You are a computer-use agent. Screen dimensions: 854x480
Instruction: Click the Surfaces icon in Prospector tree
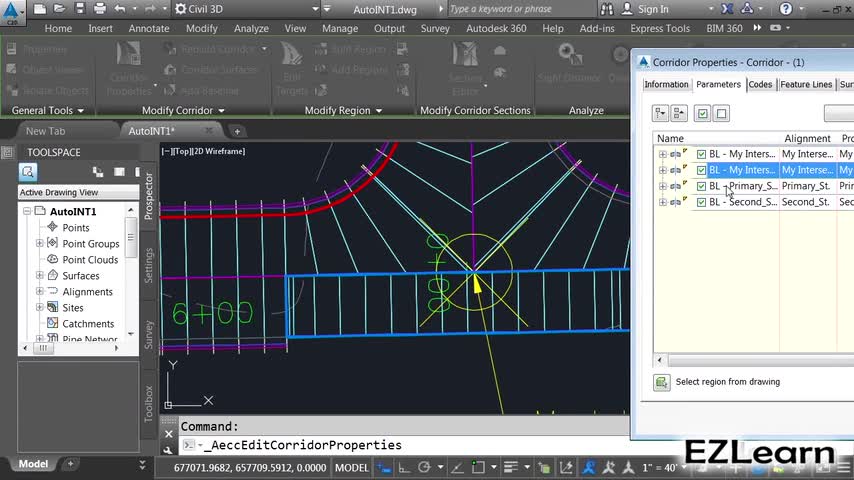(52, 276)
